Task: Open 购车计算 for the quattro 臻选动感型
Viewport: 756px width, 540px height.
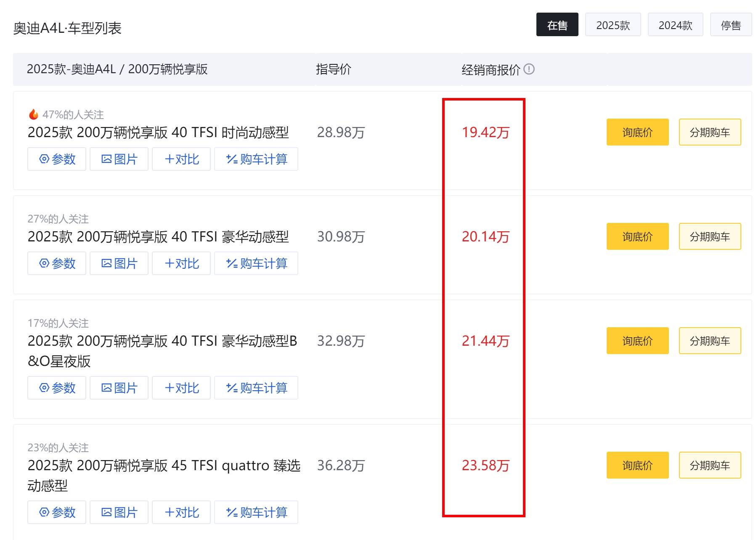Action: coord(256,512)
